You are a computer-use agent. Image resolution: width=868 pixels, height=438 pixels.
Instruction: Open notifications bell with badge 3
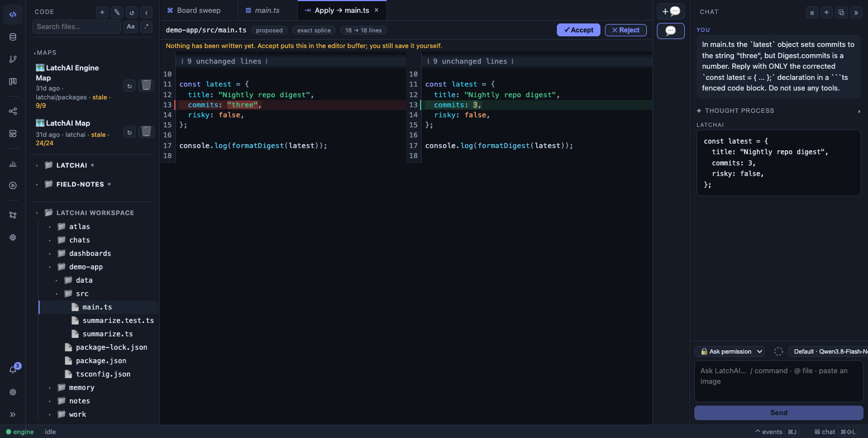[x=13, y=370]
